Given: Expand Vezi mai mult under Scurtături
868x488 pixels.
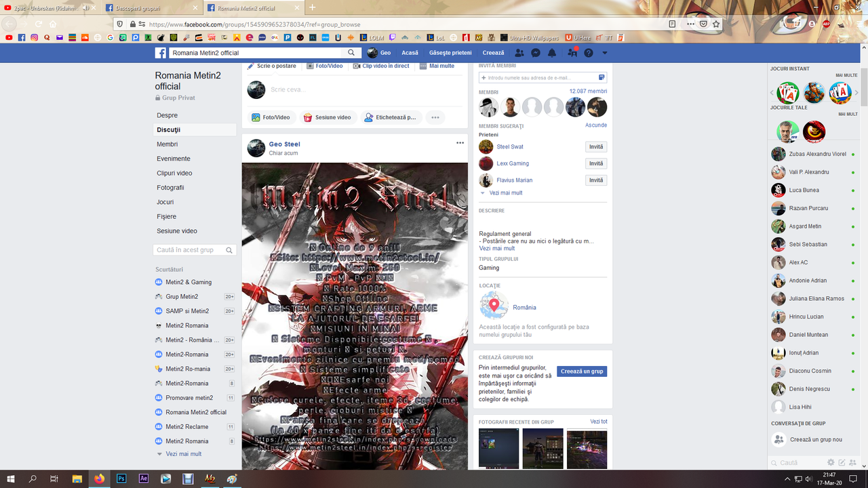Looking at the screenshot, I should pos(184,454).
